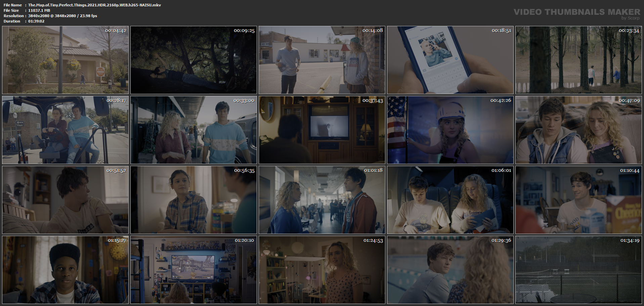644x306 pixels.
Task: Click the timestamp label 01:01:18
Action: tap(373, 170)
